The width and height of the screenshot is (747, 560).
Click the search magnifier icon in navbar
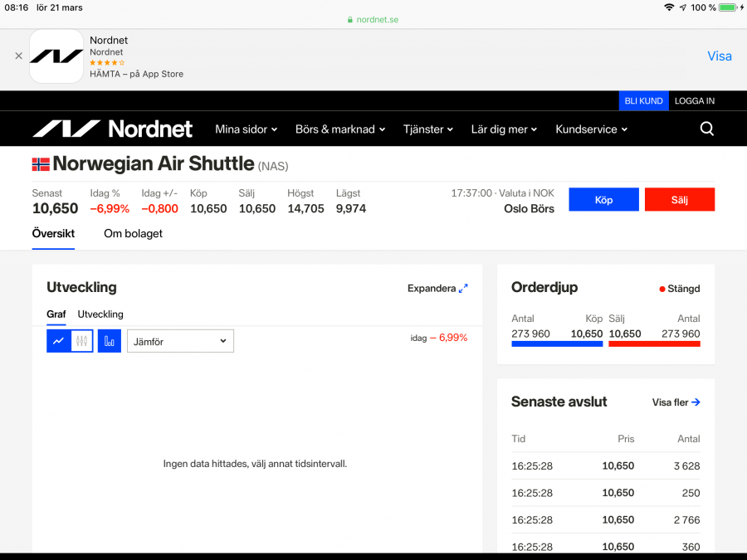pos(706,129)
